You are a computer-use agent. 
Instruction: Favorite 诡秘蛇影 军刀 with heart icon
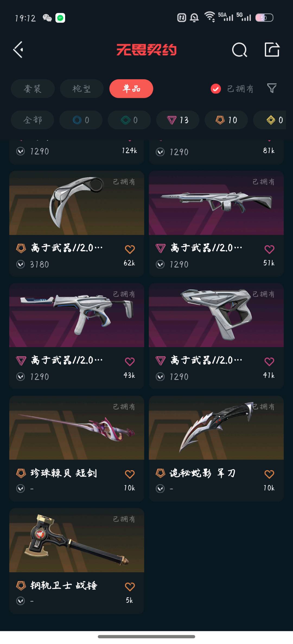(269, 474)
